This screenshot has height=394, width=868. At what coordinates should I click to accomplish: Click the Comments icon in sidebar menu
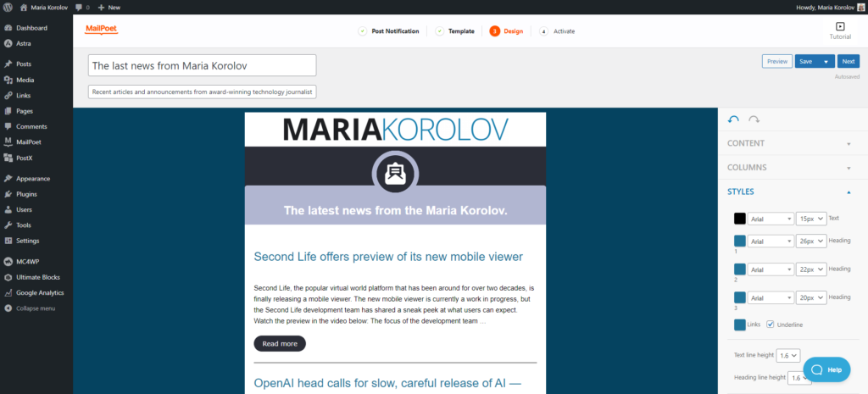(x=8, y=126)
